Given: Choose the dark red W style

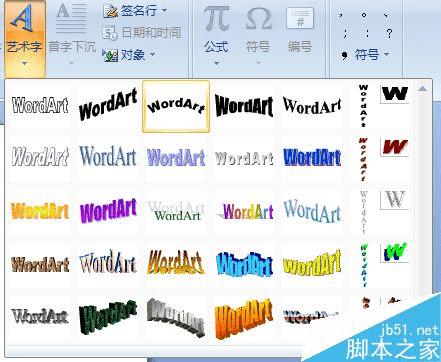Looking at the screenshot, I should [395, 147].
